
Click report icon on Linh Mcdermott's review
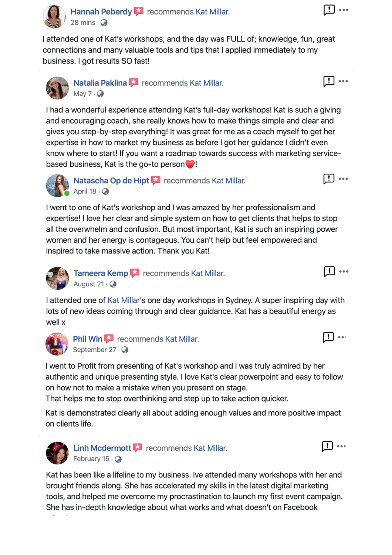click(x=327, y=446)
